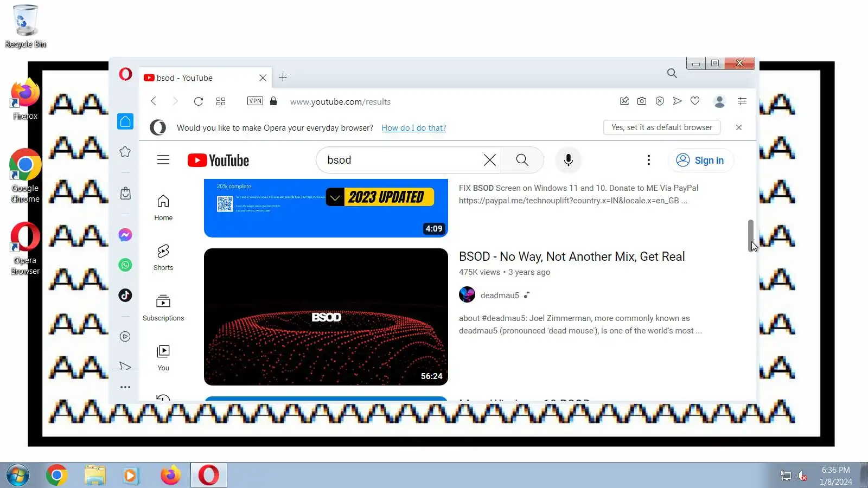Open the sidebar player icon
This screenshot has height=488, width=868.
(125, 337)
